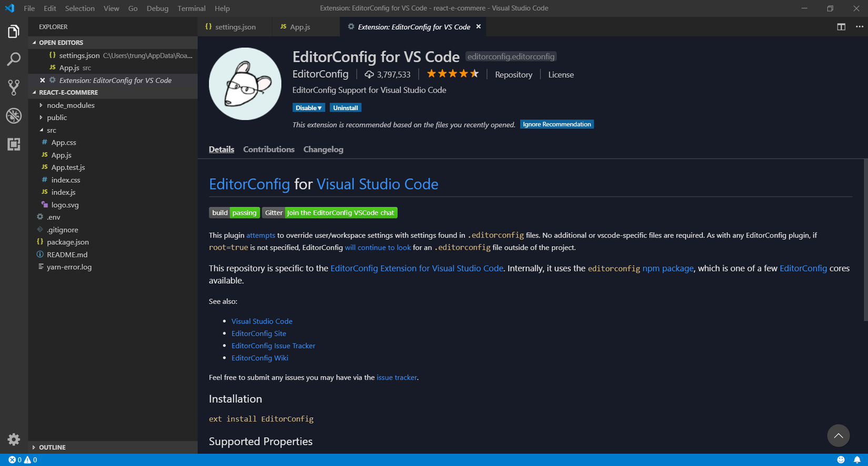Close the EditorConfig extension tab
Screen dimensions: 868x466
pos(478,27)
